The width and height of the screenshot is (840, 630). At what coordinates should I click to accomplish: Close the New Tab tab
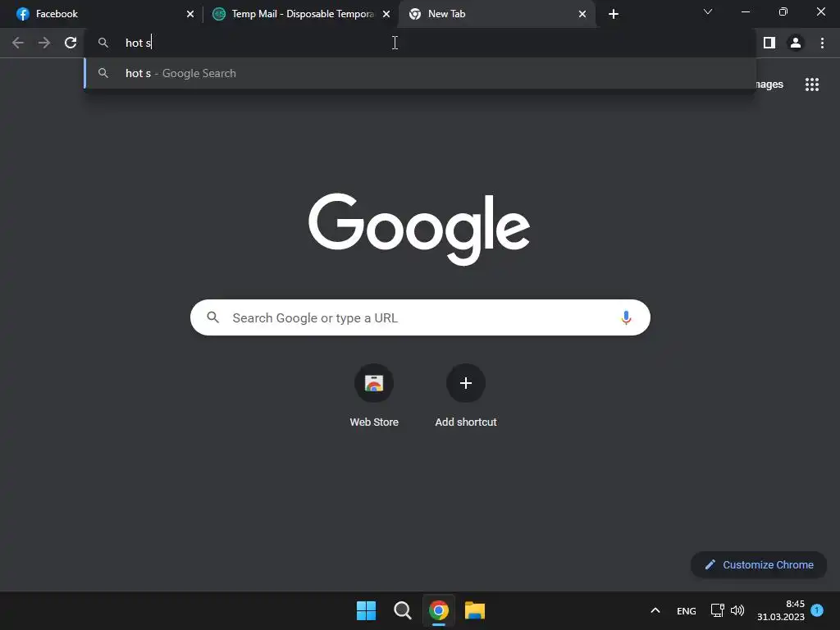click(582, 14)
